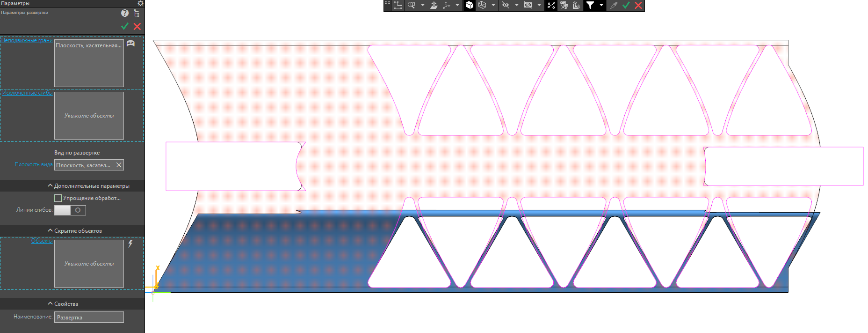Image resolution: width=868 pixels, height=333 pixels.
Task: Click the model tree icon in panel header
Action: pyautogui.click(x=137, y=13)
